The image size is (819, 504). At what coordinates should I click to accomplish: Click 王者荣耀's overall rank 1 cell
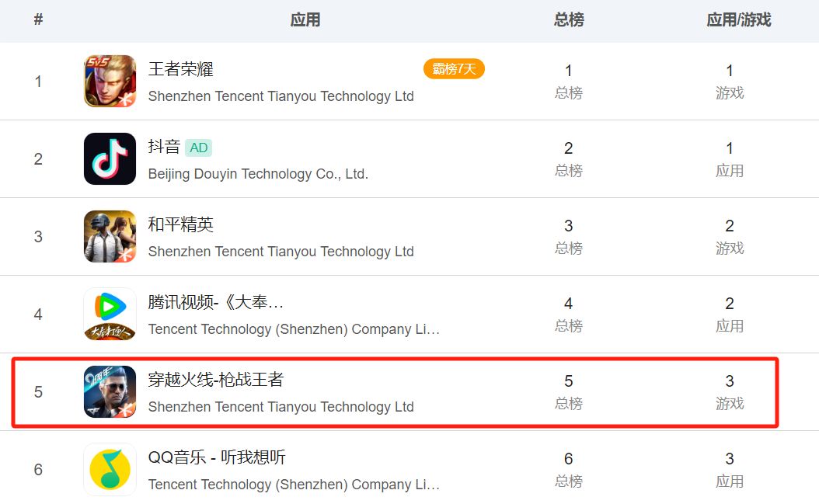coord(569,81)
